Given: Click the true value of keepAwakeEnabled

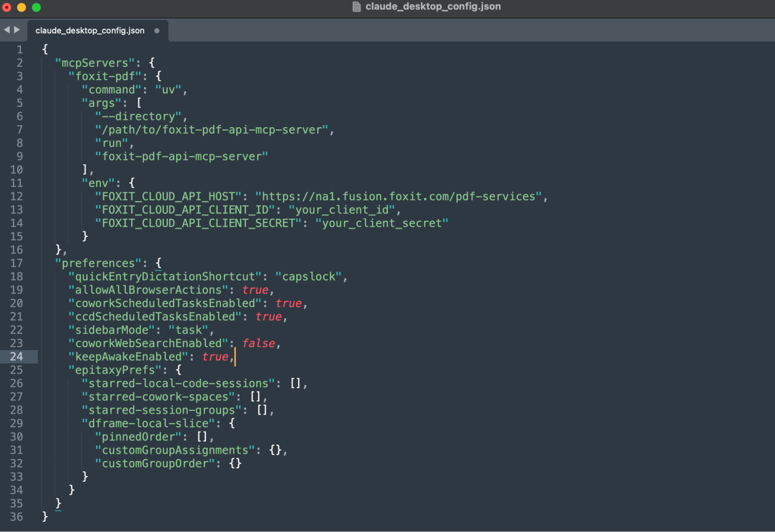Looking at the screenshot, I should [x=215, y=357].
